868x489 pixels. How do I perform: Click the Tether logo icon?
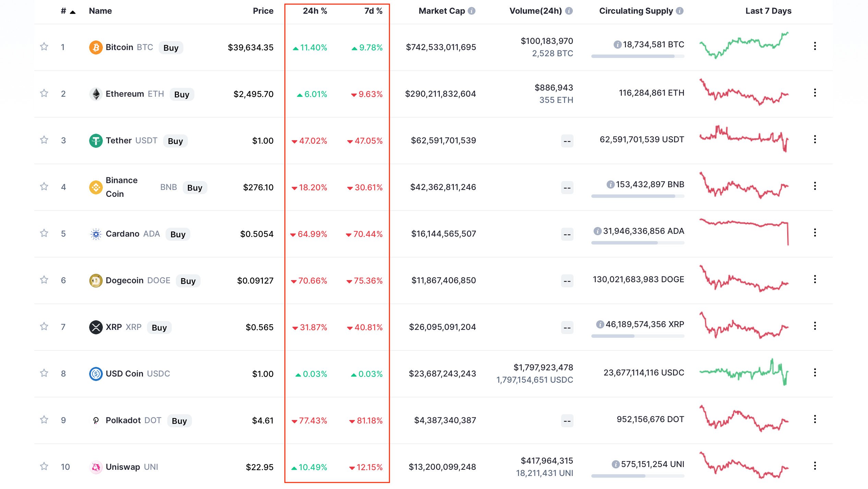[x=96, y=141]
